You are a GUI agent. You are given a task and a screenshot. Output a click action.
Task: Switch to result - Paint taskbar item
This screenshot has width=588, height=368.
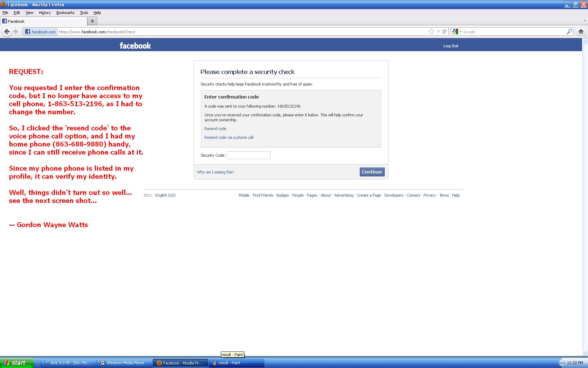236,363
